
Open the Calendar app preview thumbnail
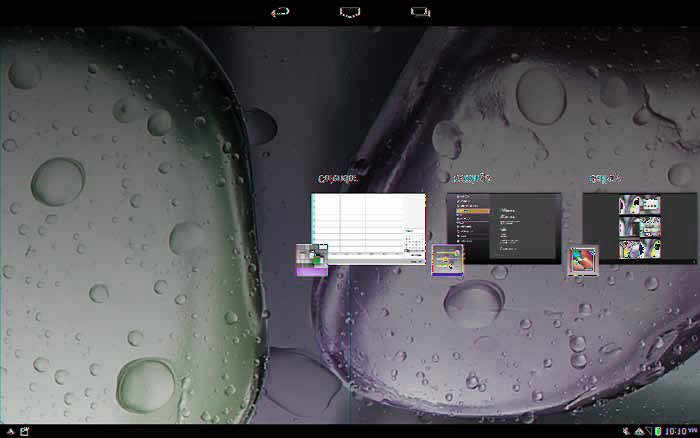(368, 229)
